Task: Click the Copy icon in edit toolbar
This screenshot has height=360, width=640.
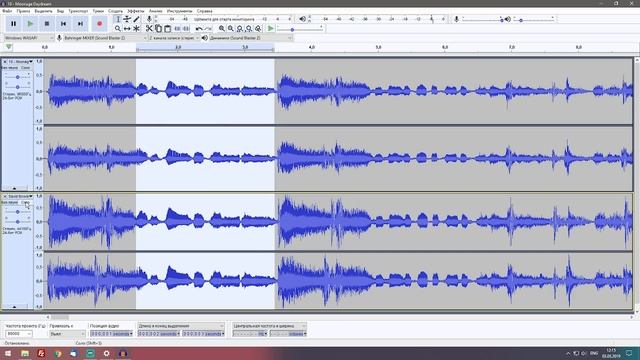Action: click(158, 29)
